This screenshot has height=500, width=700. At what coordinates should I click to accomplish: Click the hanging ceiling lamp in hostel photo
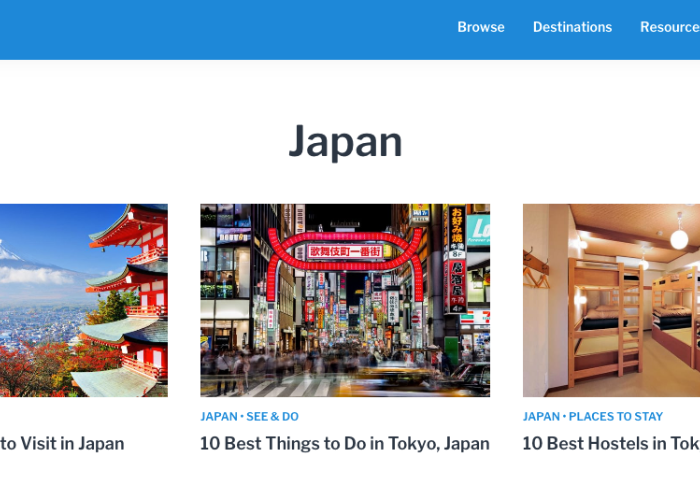tap(679, 238)
